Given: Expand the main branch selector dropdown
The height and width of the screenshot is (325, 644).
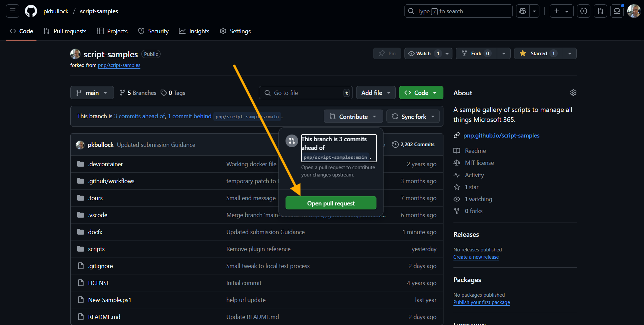Looking at the screenshot, I should pos(92,93).
